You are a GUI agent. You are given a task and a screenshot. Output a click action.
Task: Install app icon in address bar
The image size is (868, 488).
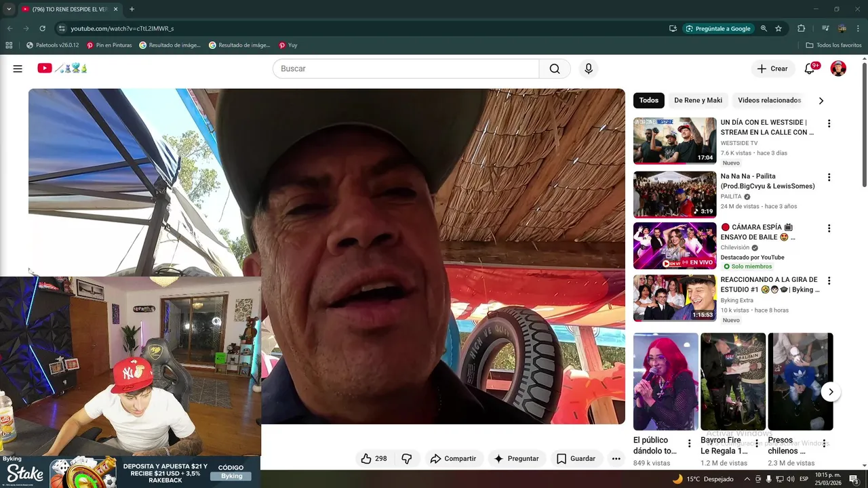point(673,28)
